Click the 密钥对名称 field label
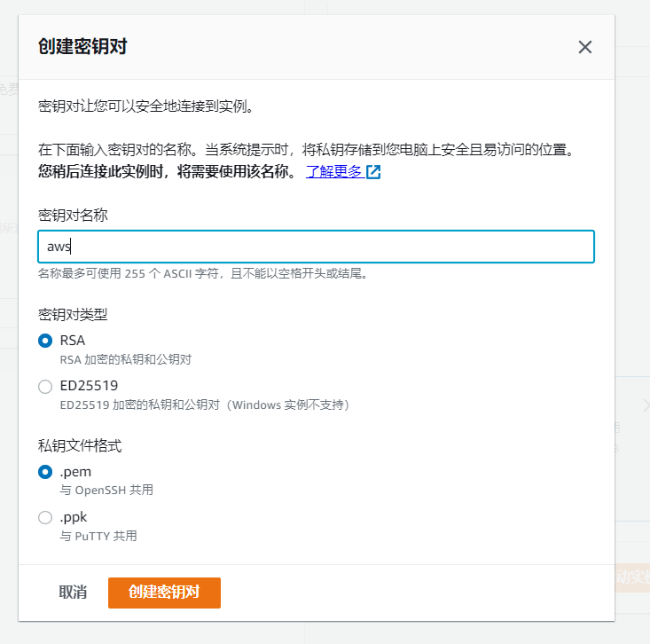This screenshot has height=644, width=650. click(x=73, y=215)
